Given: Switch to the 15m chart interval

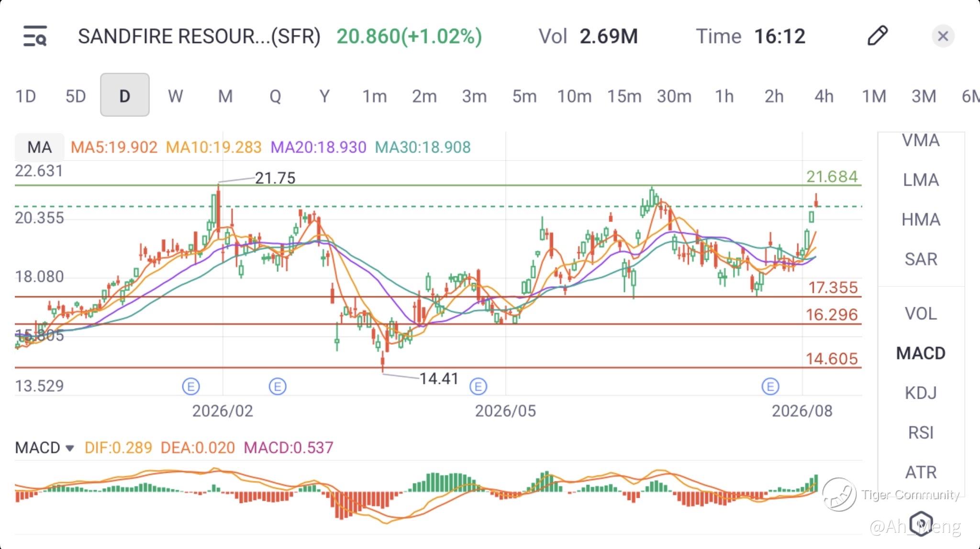Looking at the screenshot, I should [x=624, y=96].
